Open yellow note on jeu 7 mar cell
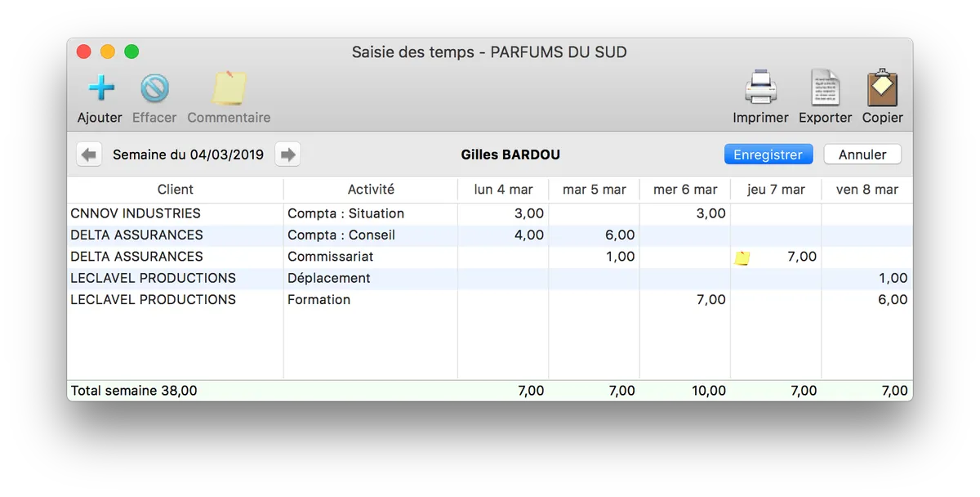 tap(742, 258)
